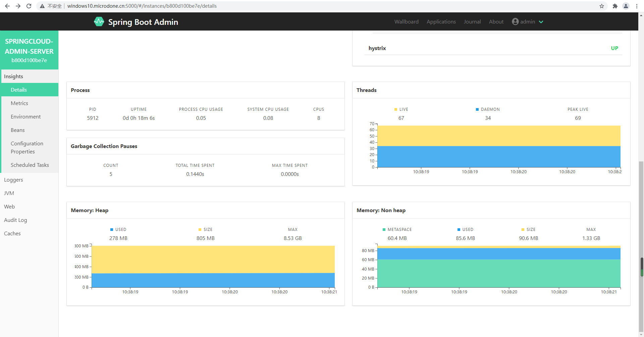Click the insecure site warning icon

click(x=42, y=6)
